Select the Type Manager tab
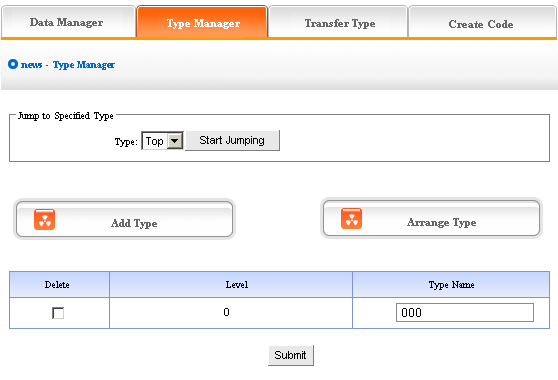The image size is (558, 380). coord(202,21)
